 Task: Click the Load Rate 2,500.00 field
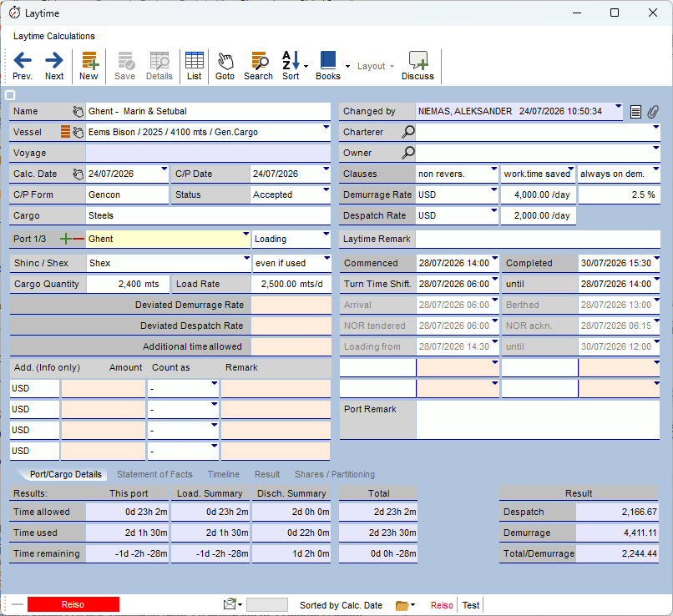(291, 284)
